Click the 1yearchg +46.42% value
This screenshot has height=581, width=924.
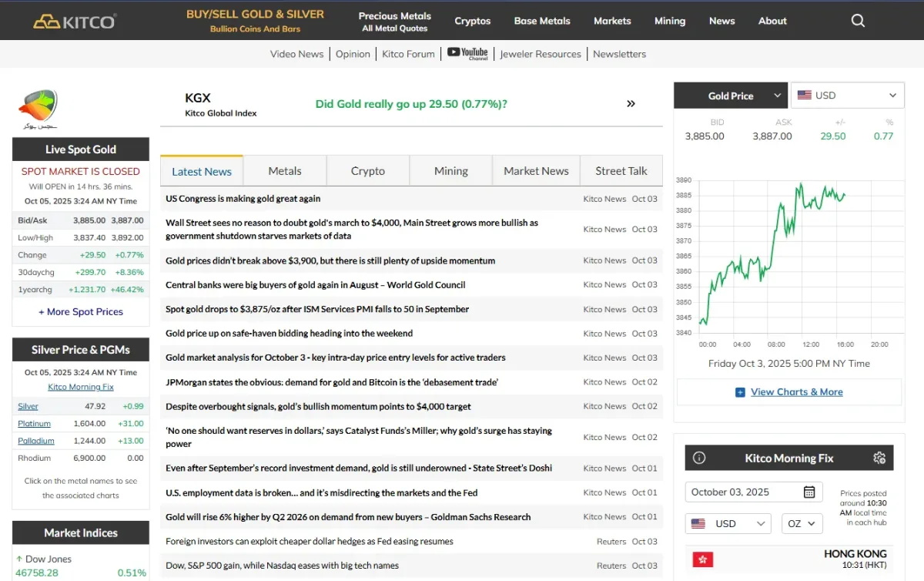click(128, 290)
